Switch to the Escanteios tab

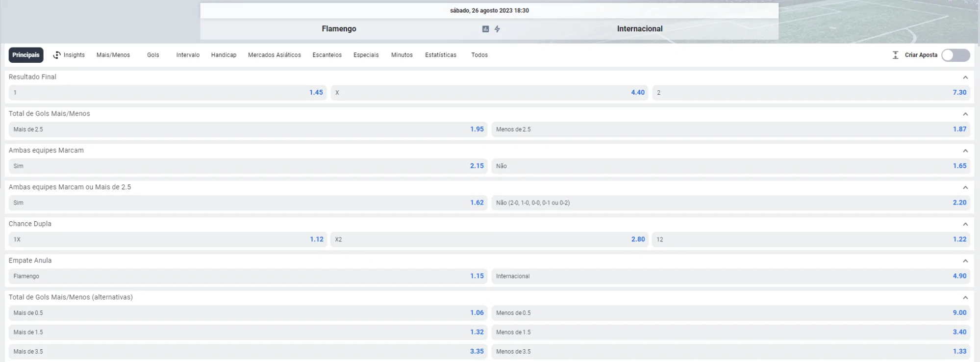tap(327, 55)
